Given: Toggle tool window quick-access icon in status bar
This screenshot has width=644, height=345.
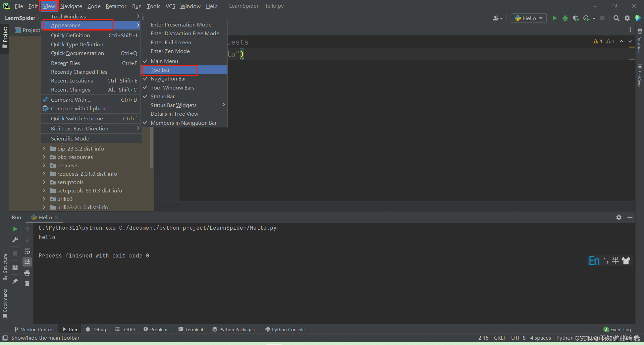Looking at the screenshot, I should pos(5,338).
